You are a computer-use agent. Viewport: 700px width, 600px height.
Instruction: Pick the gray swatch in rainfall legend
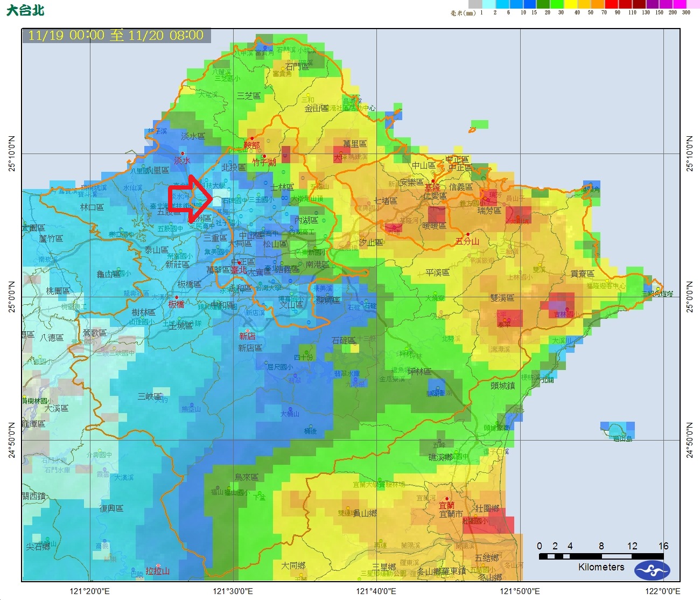pyautogui.click(x=475, y=4)
